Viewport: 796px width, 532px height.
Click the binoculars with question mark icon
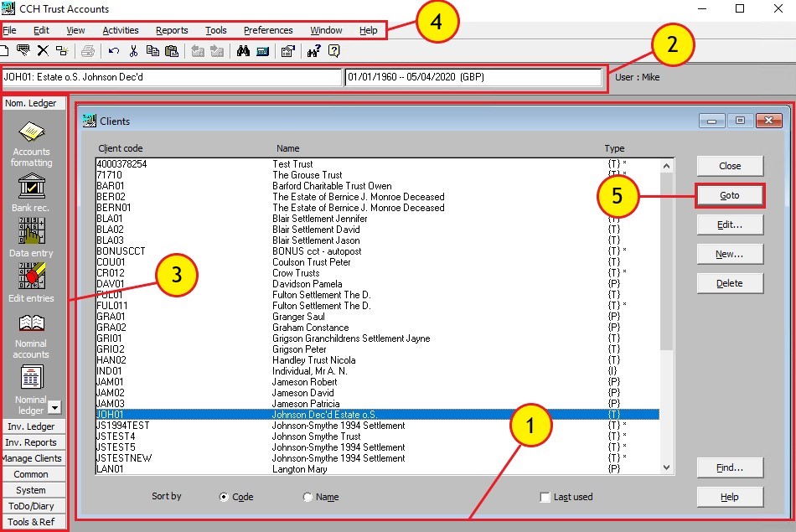coord(313,51)
